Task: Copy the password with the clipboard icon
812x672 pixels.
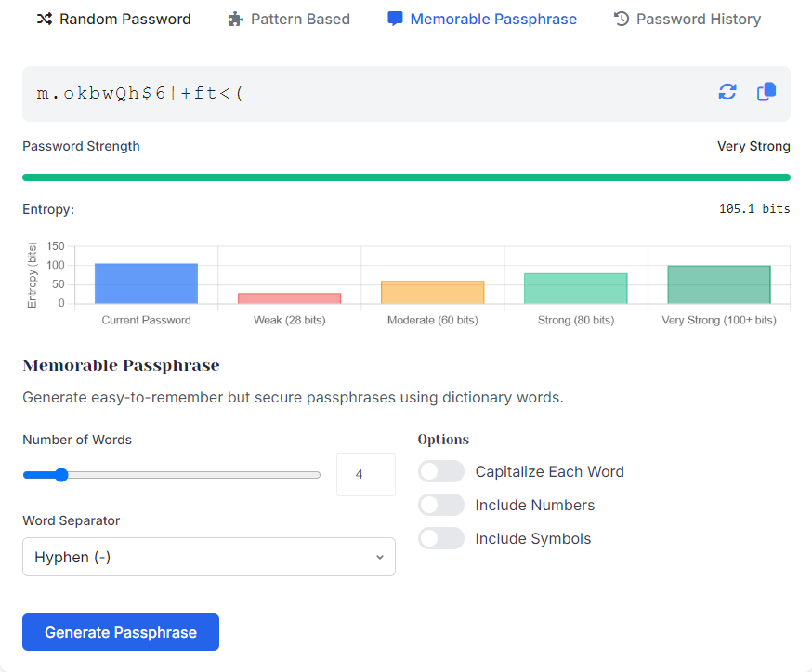Action: [766, 92]
